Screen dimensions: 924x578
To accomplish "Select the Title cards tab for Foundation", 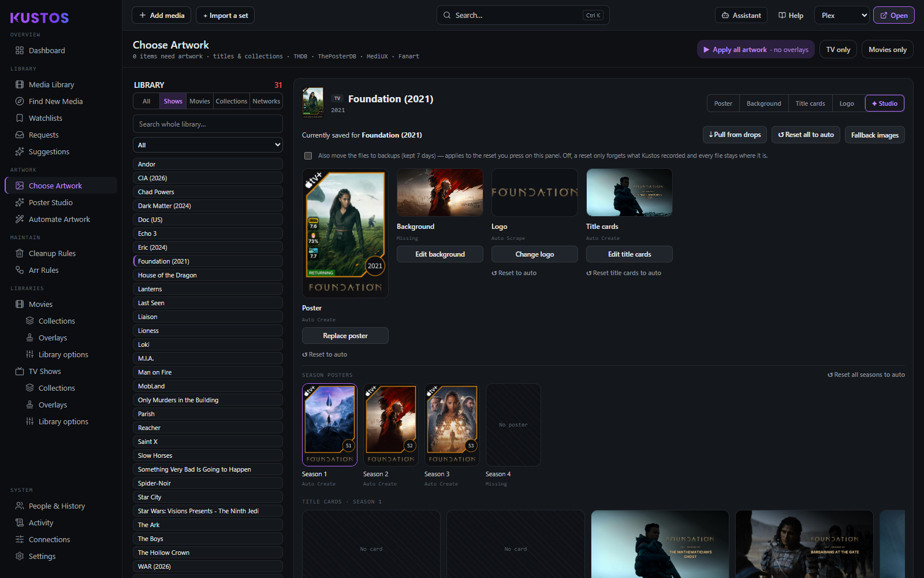I will [810, 103].
